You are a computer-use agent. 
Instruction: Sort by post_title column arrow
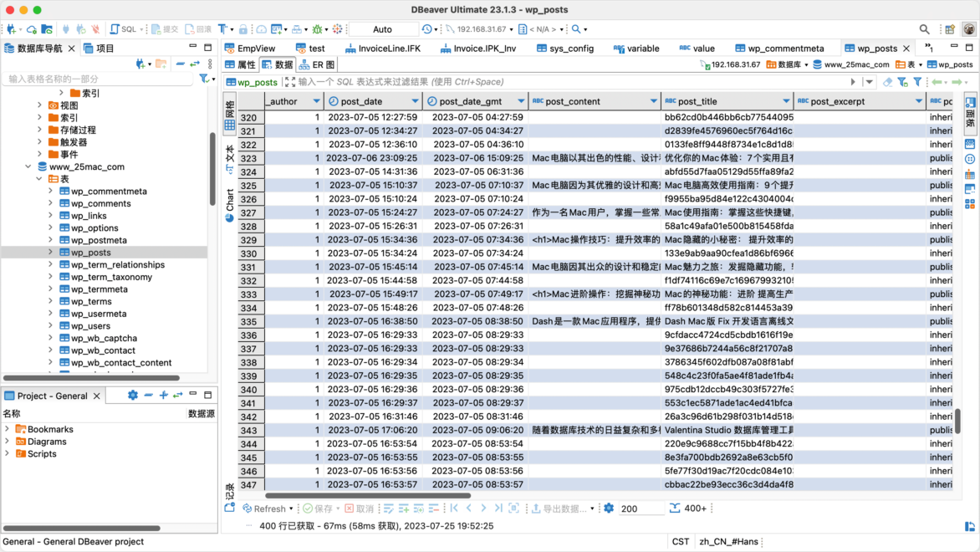tap(786, 101)
